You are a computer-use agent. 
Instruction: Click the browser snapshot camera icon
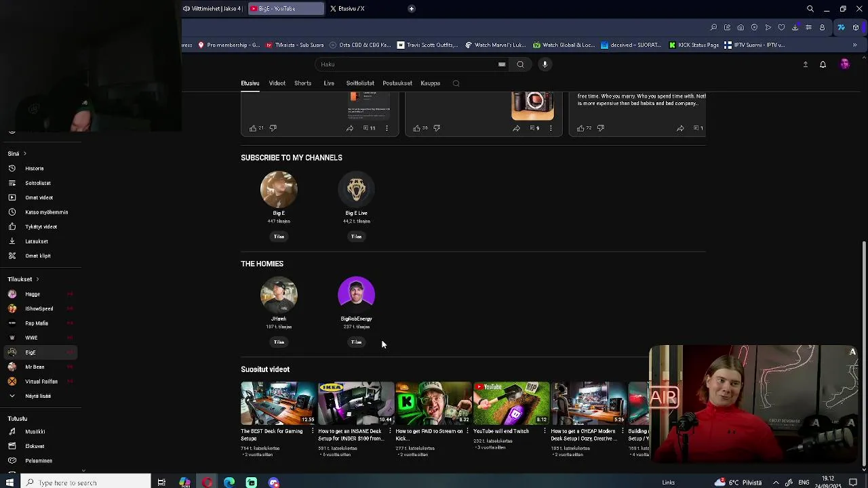point(741,28)
